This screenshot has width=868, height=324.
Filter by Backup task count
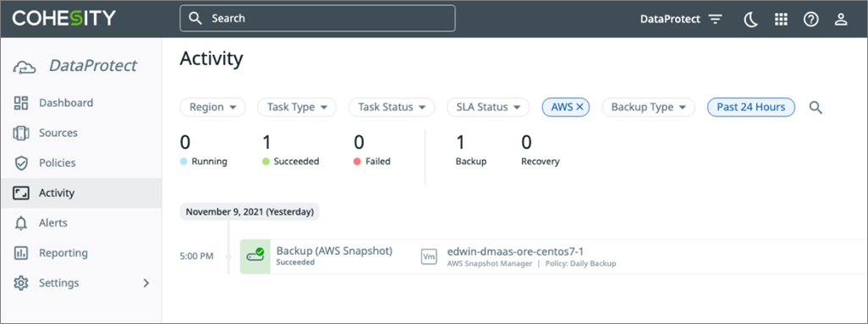click(470, 151)
